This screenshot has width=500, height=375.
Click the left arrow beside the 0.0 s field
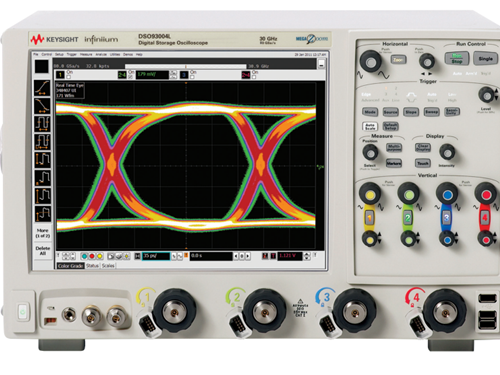coord(236,256)
